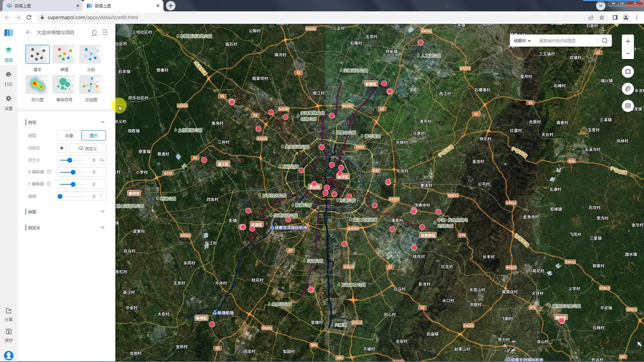Screen dimensions: 644x362
Task: Open the 成都市 city dropdown
Action: coord(522,41)
